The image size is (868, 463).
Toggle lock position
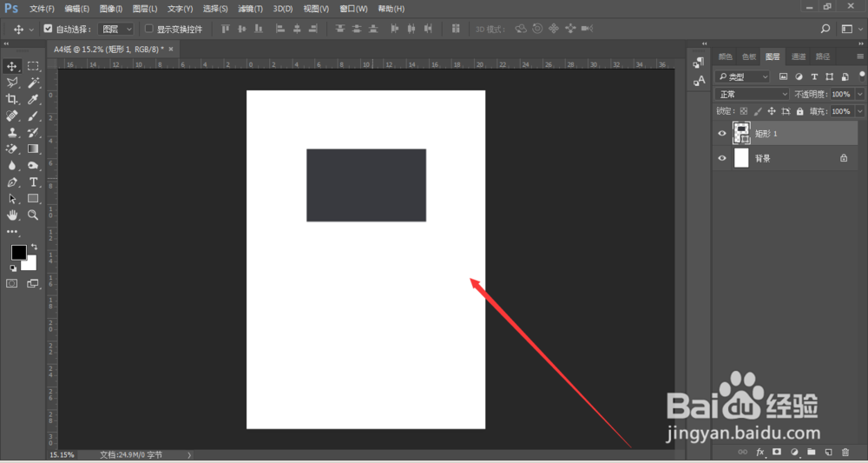click(772, 111)
